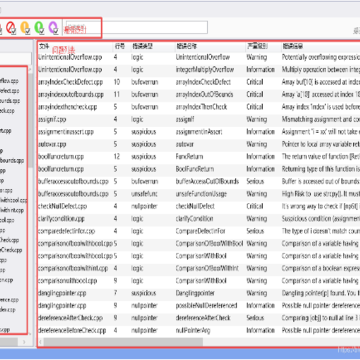Viewport: 360px width, 360px height.
Task: Sort by the 错误信息 column header
Action: click(293, 46)
